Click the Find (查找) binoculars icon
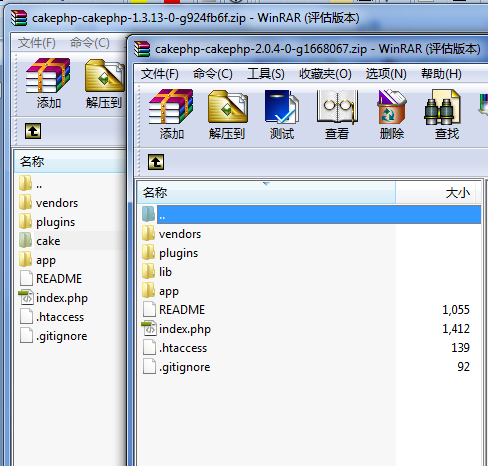This screenshot has height=466, width=488. click(446, 114)
